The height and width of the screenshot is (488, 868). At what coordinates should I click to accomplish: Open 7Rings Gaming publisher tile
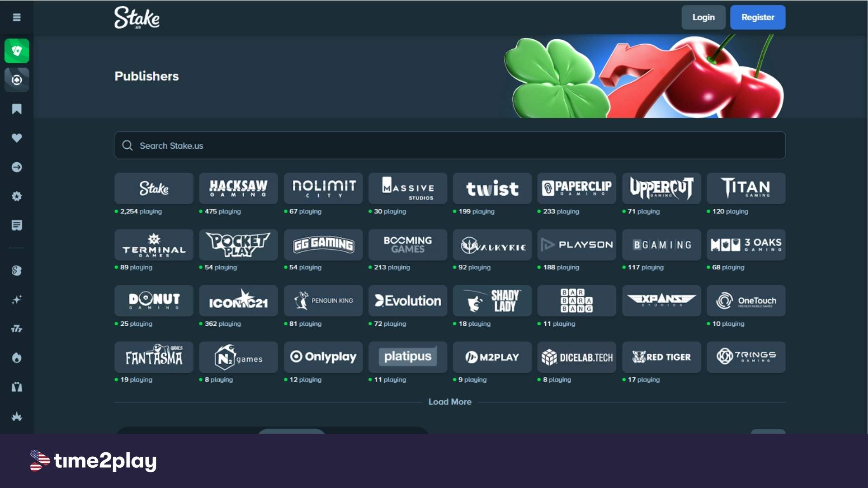pos(746,357)
